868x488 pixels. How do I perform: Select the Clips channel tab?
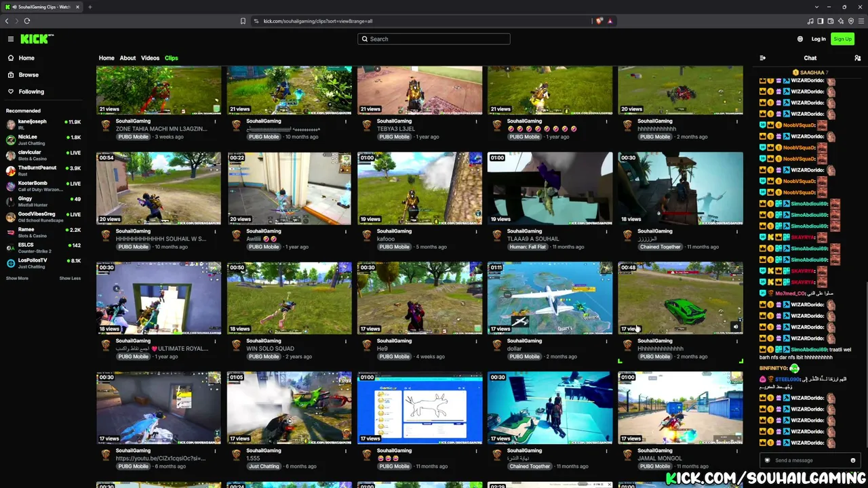[x=171, y=58]
